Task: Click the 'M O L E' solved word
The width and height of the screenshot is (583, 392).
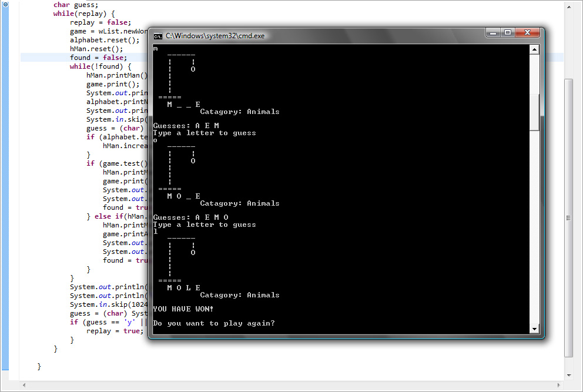Action: [184, 288]
